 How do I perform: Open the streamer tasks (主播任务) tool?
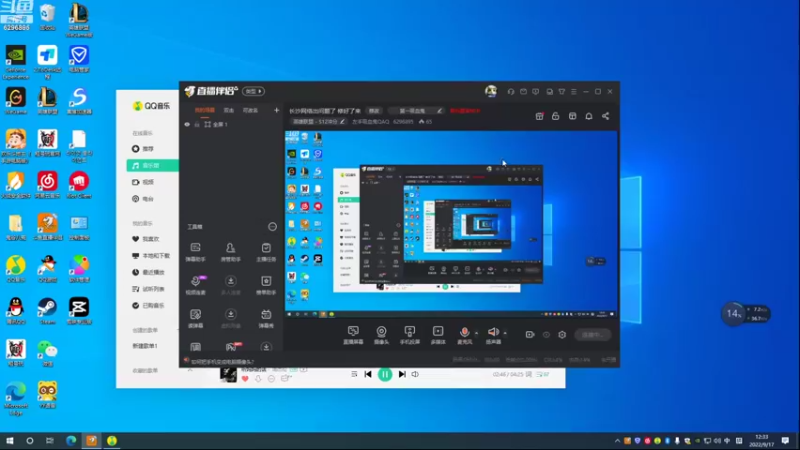point(266,252)
